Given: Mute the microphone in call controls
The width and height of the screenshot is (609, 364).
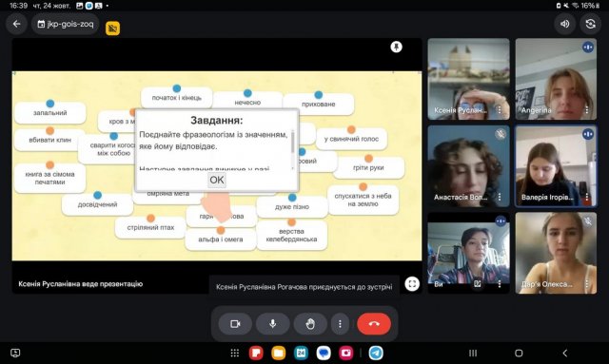Looking at the screenshot, I should [x=273, y=324].
